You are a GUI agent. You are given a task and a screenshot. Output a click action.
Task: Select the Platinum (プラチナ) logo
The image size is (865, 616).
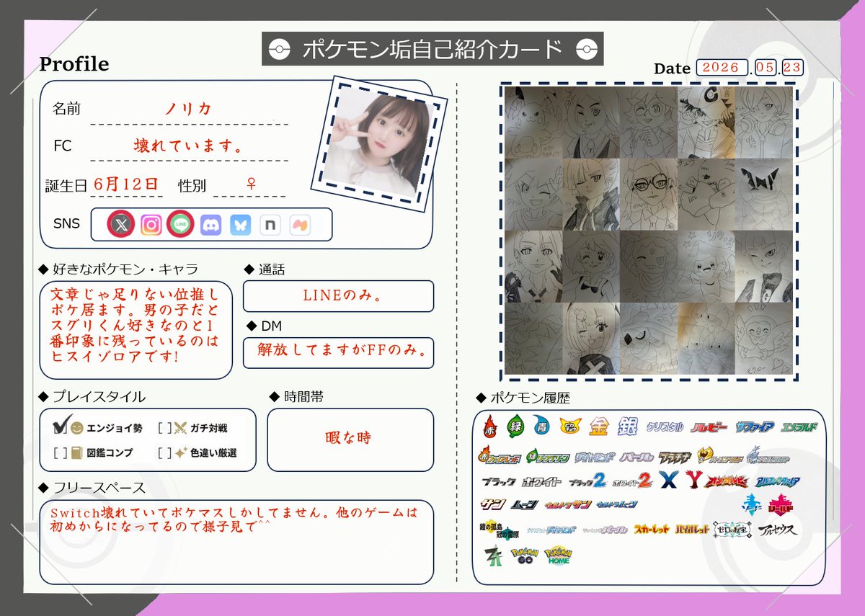(x=675, y=457)
